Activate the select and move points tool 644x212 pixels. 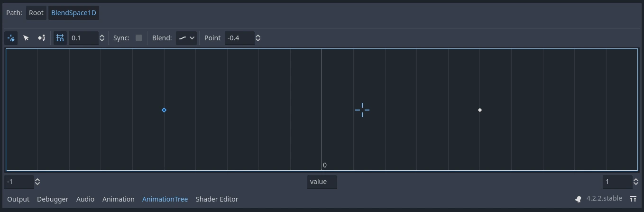coord(26,38)
